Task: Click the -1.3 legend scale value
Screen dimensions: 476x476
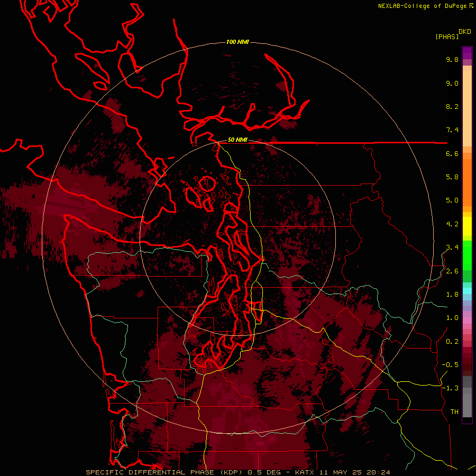Action: point(450,388)
